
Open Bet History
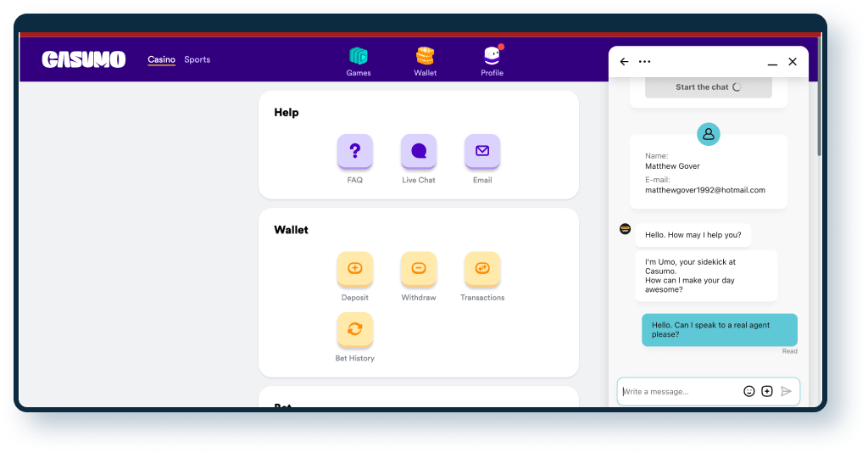(x=355, y=330)
